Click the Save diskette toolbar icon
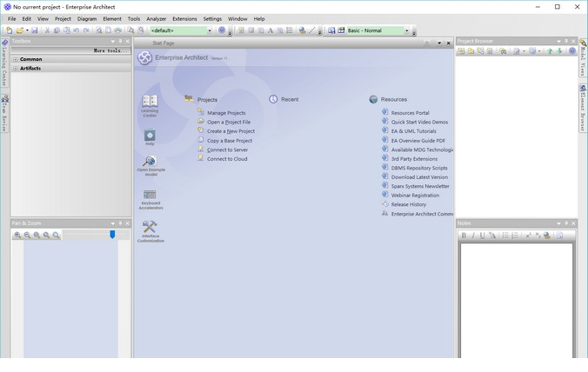 (x=35, y=30)
